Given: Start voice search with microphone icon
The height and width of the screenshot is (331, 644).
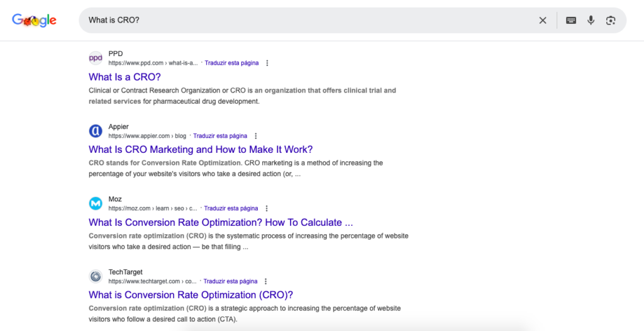Looking at the screenshot, I should [591, 20].
